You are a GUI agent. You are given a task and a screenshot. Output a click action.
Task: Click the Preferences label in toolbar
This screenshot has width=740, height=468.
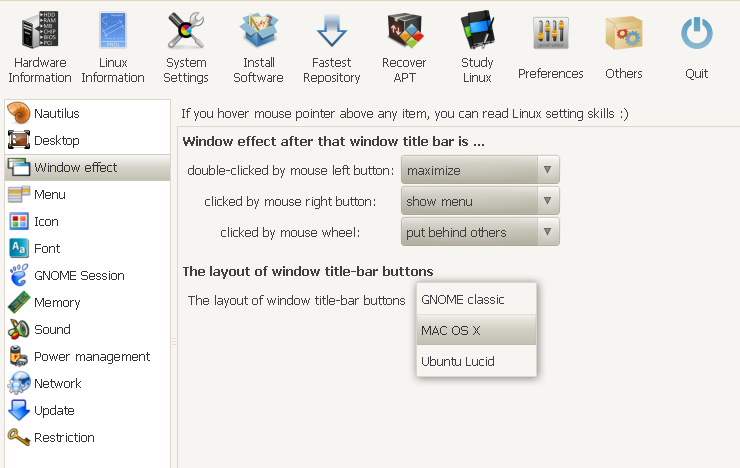pos(551,74)
